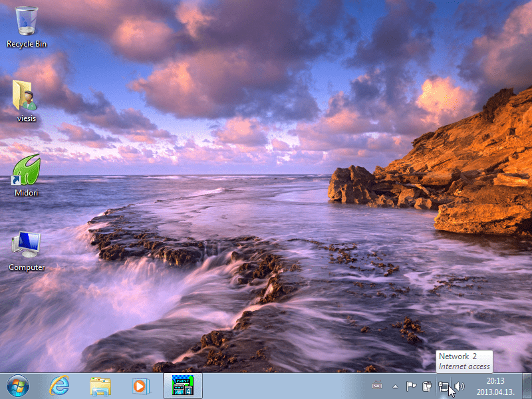Click the Show desktop button
The width and height of the screenshot is (532, 399).
527,386
